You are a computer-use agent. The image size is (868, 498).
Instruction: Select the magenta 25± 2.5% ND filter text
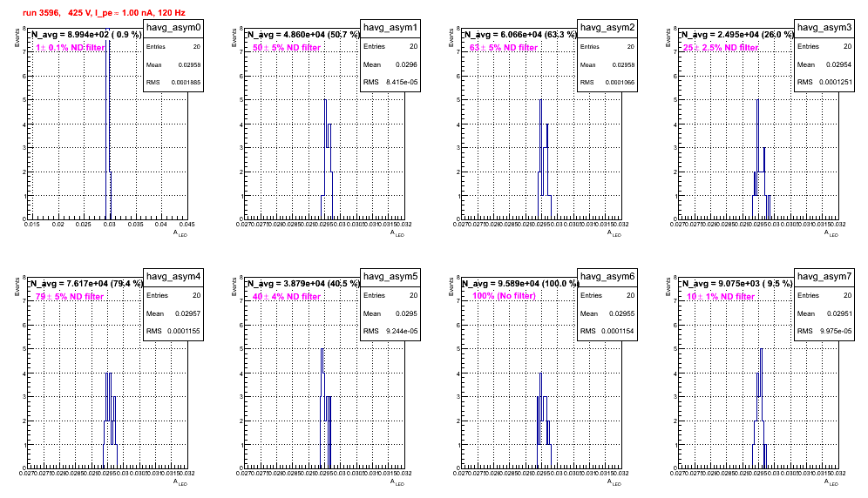tap(721, 48)
